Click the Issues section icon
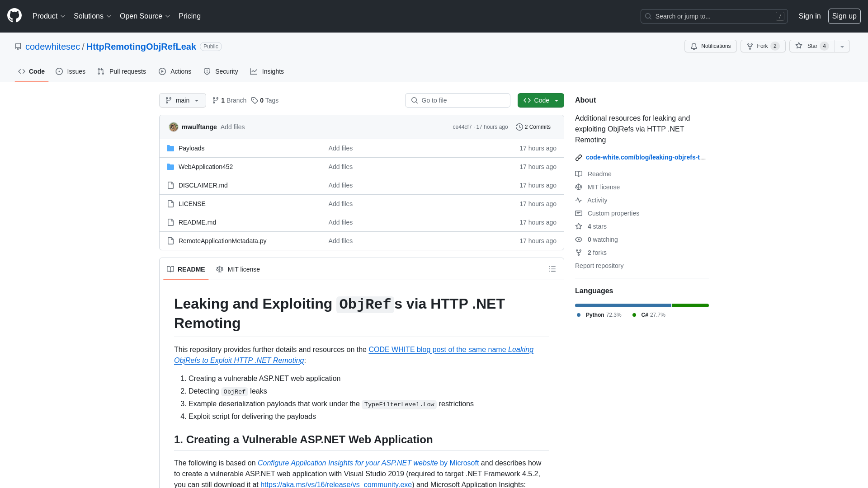 click(x=59, y=71)
